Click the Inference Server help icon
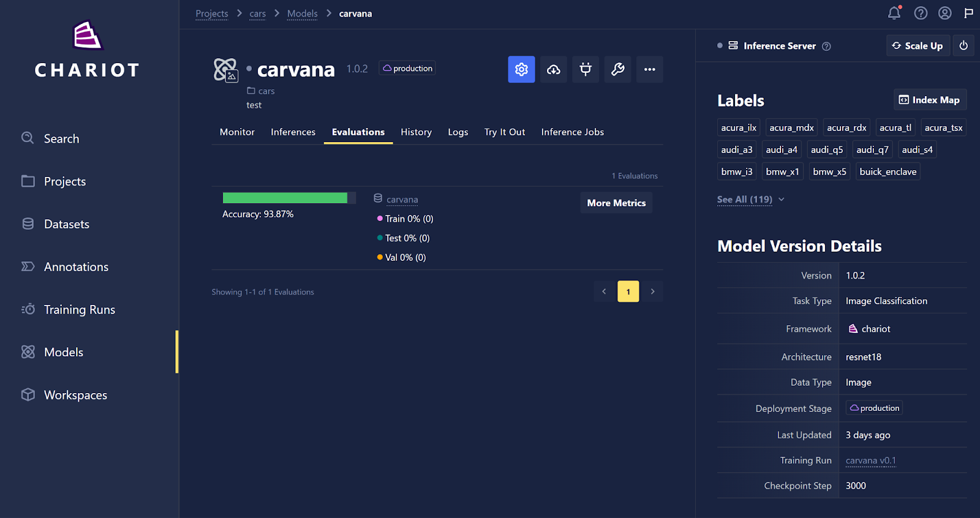 [x=826, y=47]
